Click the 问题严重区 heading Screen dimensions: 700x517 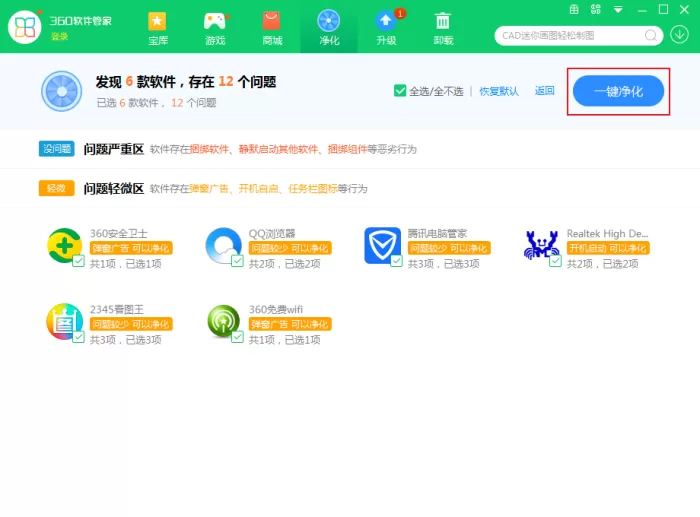pos(113,149)
